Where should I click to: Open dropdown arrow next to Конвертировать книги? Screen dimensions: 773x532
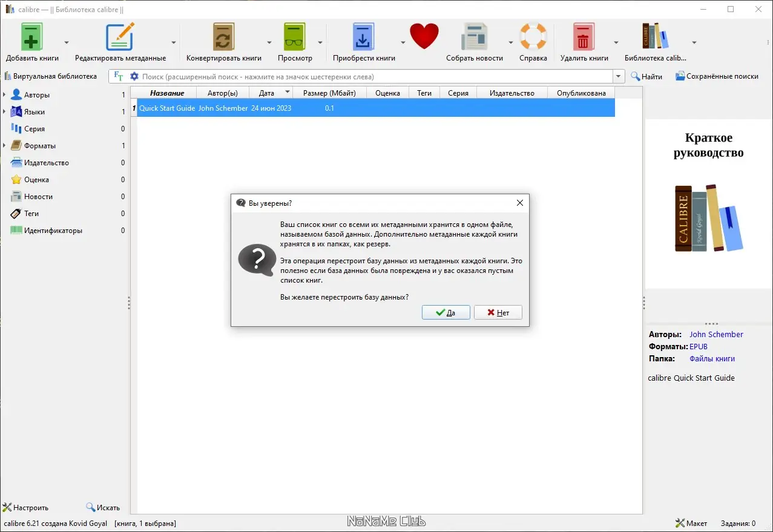click(x=269, y=42)
